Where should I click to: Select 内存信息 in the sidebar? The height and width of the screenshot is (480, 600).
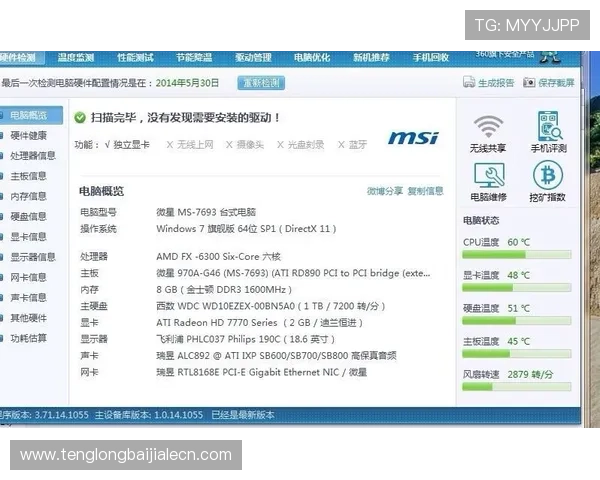click(28, 196)
